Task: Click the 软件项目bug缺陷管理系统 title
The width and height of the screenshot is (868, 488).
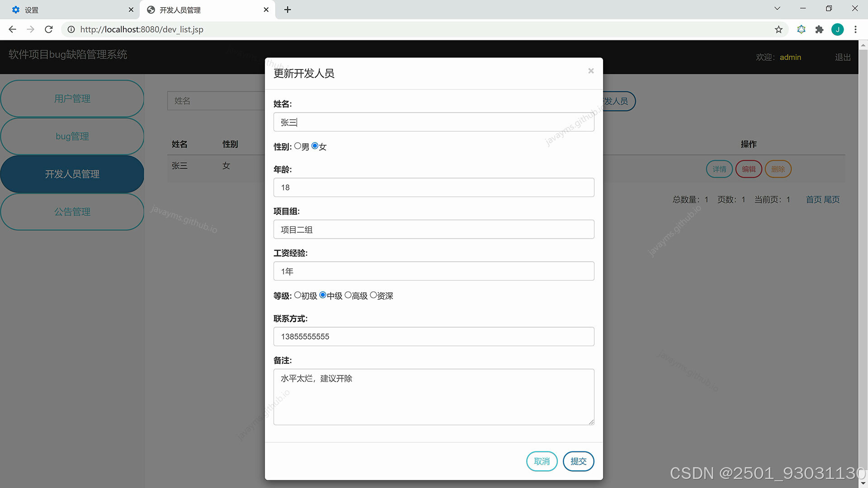Action: tap(68, 55)
